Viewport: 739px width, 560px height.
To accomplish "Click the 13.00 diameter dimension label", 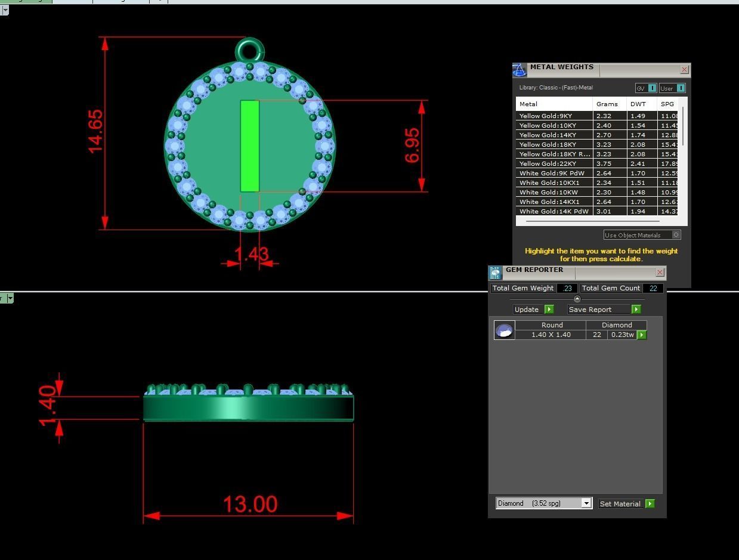I will pyautogui.click(x=250, y=505).
